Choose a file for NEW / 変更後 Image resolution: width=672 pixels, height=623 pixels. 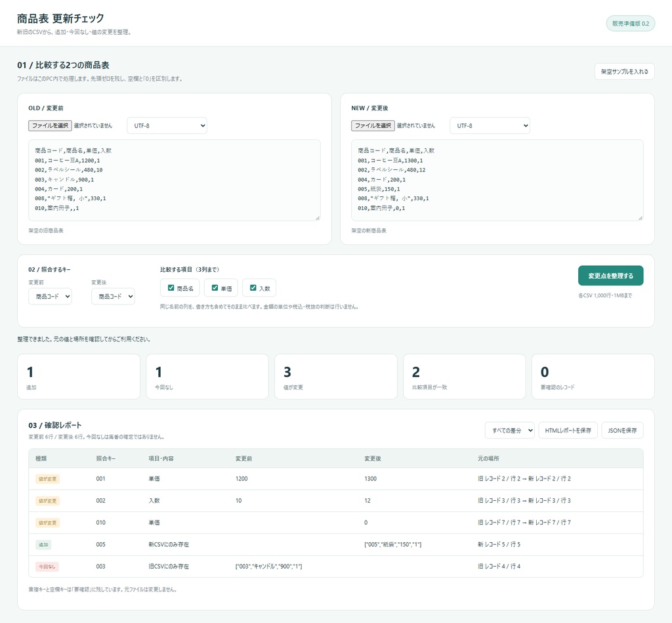click(x=373, y=125)
